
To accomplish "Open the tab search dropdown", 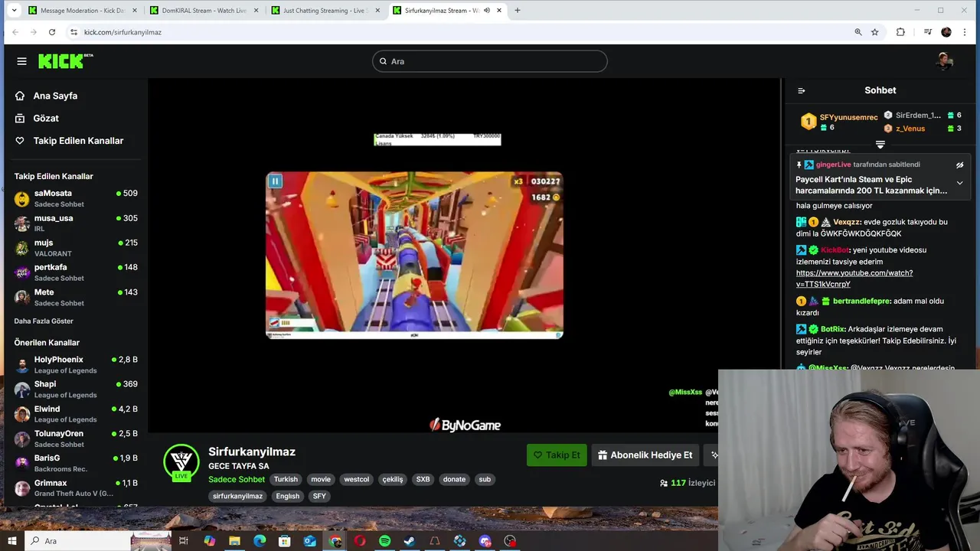I will point(13,11).
